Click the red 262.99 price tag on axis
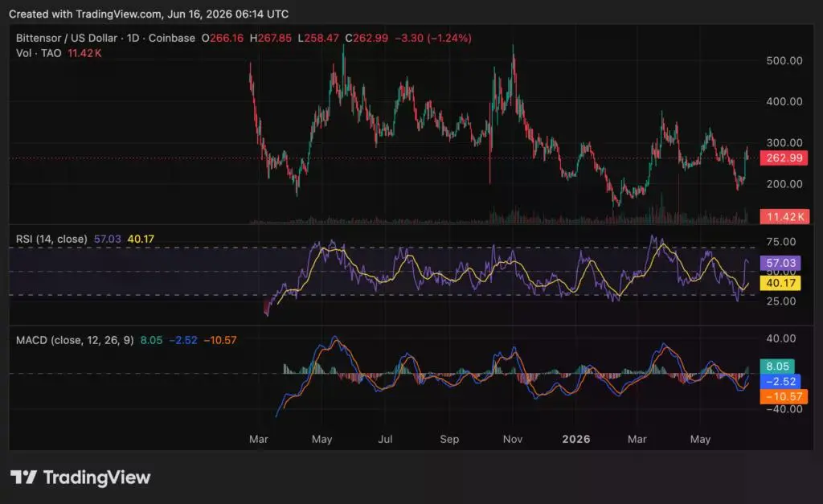 point(784,158)
